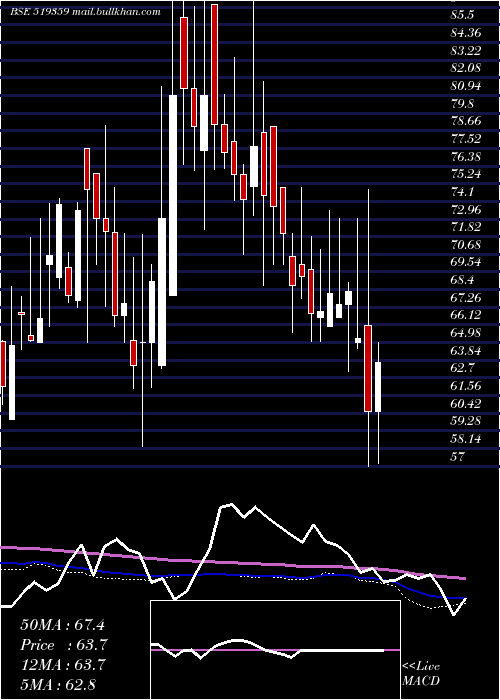500x700 pixels.
Task: Click the 62.7 price axis label
Action: click(x=462, y=368)
